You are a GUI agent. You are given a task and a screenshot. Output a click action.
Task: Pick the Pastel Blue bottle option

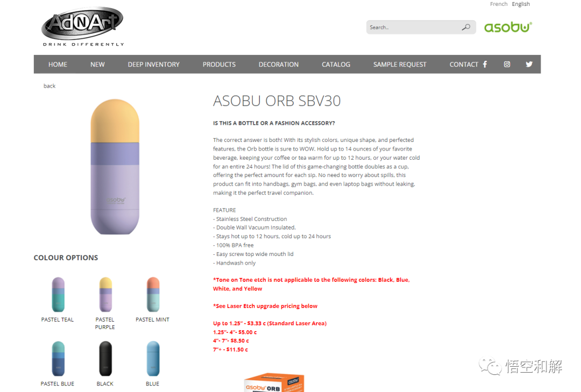click(x=58, y=359)
